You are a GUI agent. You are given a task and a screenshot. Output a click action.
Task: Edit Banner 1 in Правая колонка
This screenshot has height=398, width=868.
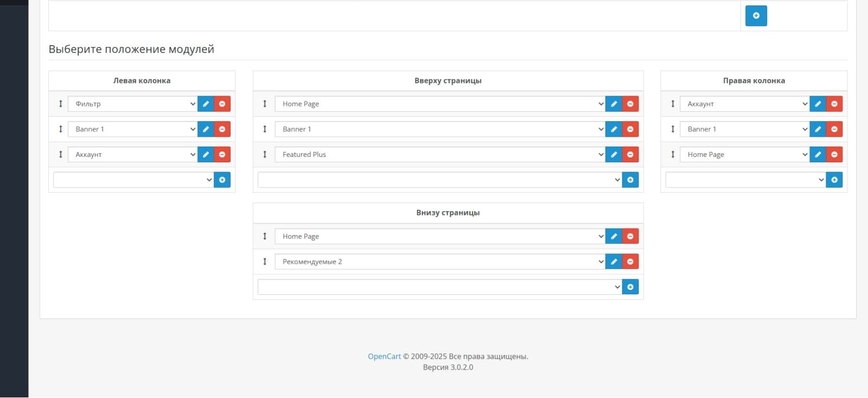coord(818,129)
